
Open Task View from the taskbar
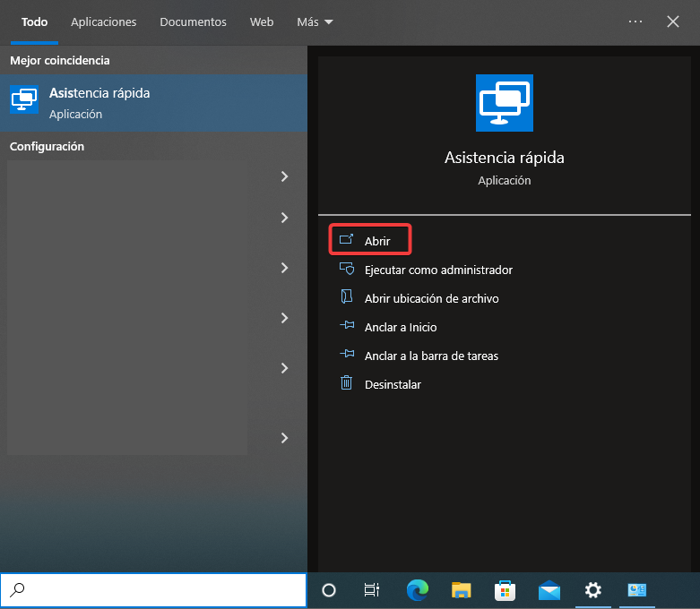(x=371, y=590)
